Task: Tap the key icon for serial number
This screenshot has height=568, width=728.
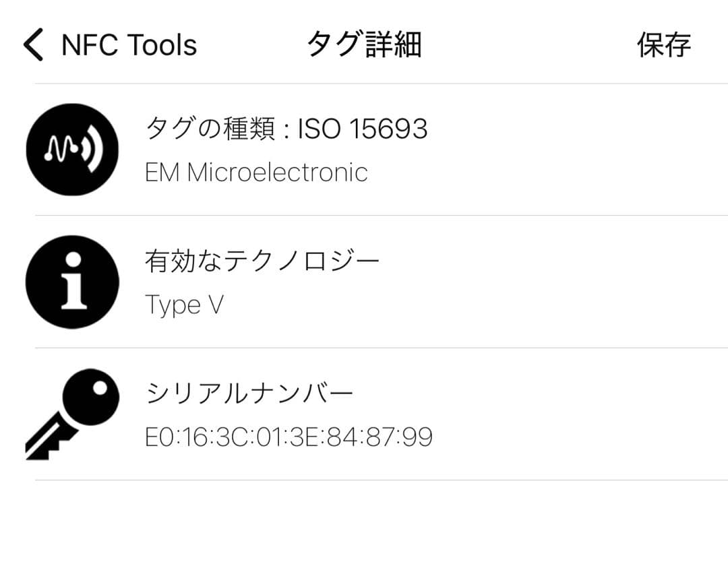Action: 71,413
